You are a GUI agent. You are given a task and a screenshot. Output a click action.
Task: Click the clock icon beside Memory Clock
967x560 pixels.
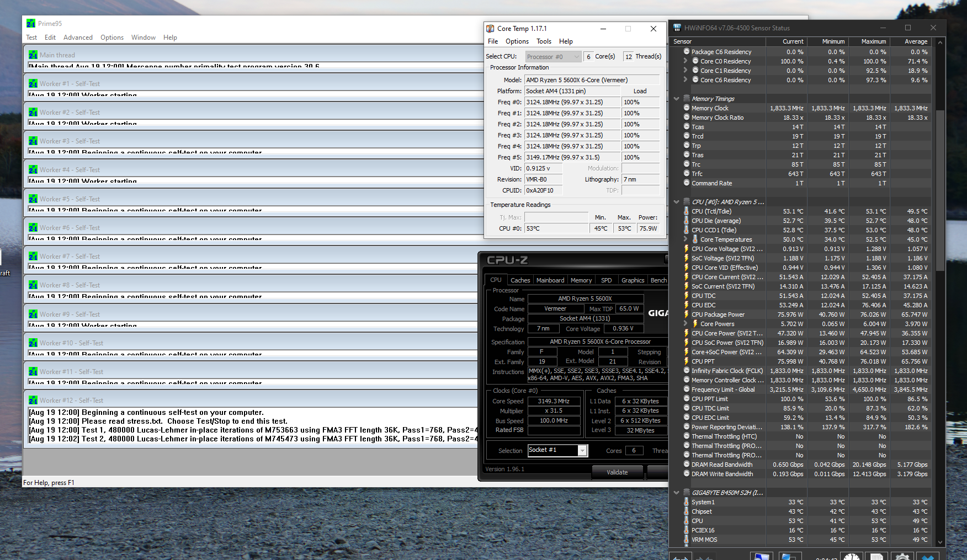click(687, 108)
